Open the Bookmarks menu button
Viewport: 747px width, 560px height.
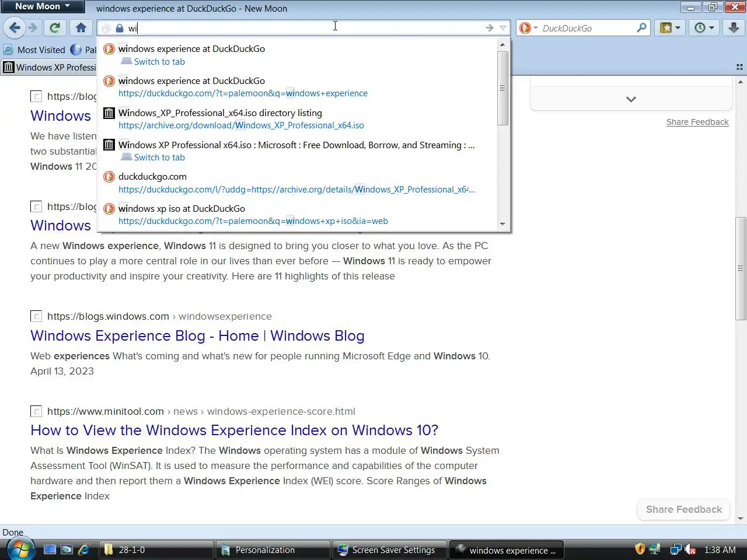(670, 27)
